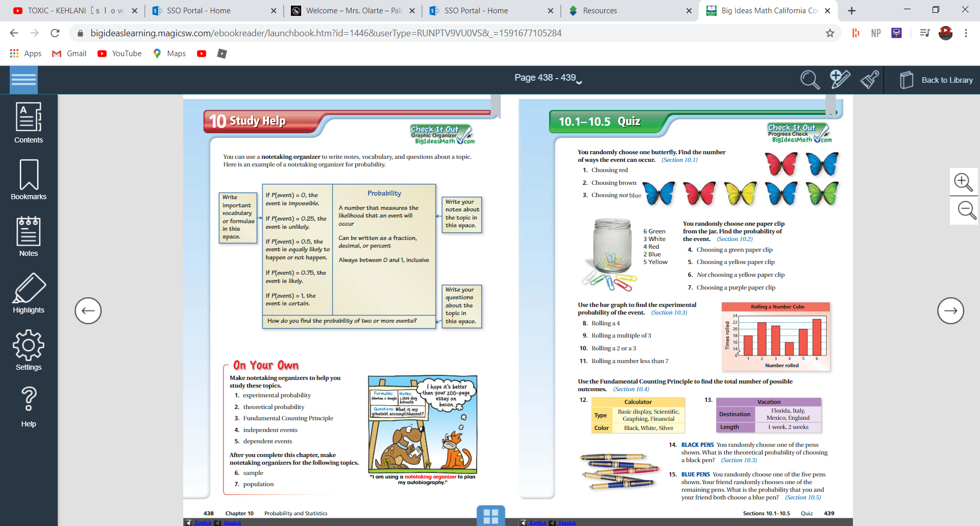Open the Bookmarks panel
Screen dimensions: 980x526
click(29, 180)
